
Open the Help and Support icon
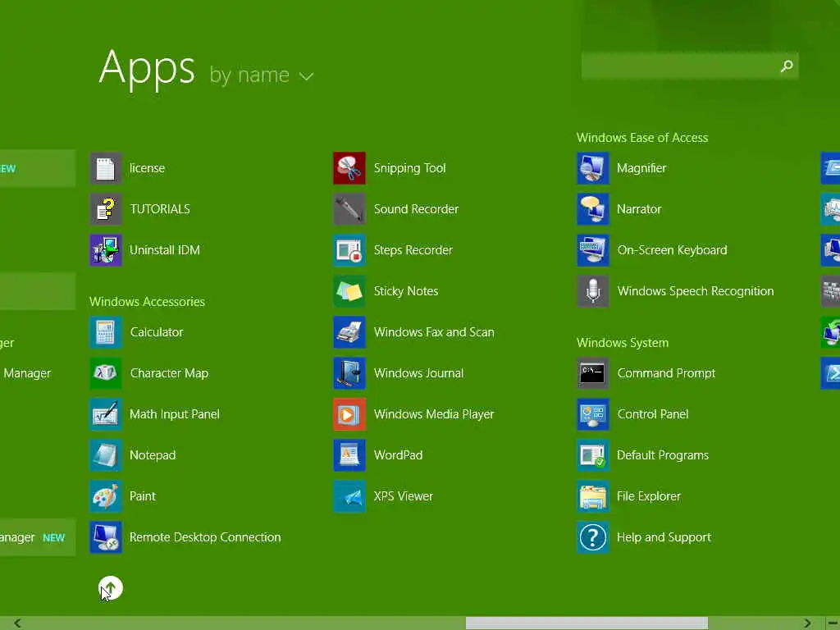point(593,537)
